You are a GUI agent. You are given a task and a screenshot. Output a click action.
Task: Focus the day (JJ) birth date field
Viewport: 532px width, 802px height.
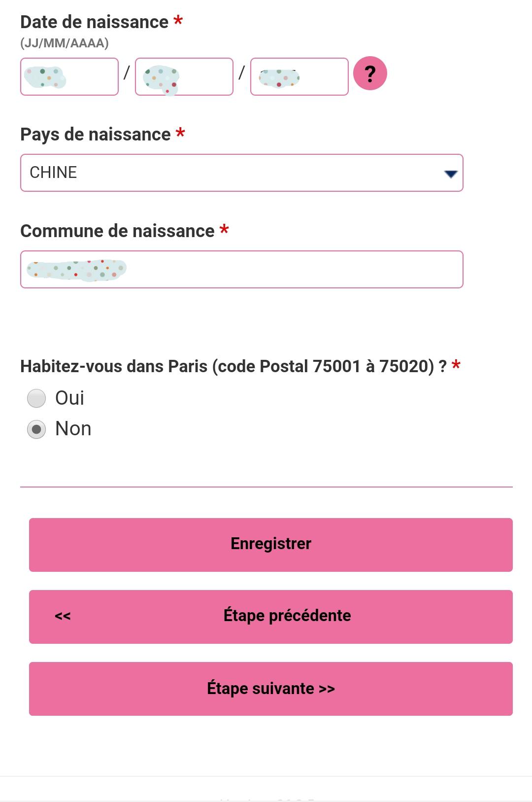pyautogui.click(x=69, y=76)
